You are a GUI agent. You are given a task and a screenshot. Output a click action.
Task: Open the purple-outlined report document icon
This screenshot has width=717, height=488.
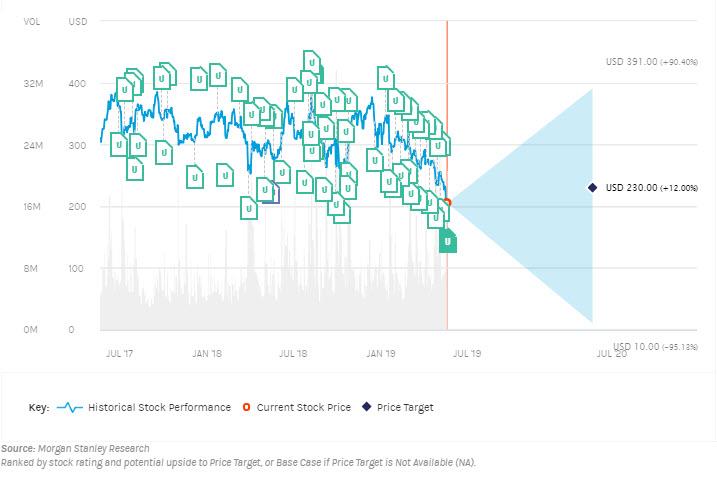coord(273,193)
